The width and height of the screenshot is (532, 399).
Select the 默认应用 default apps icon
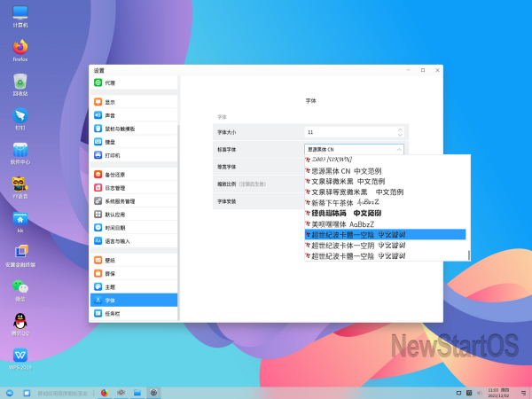pos(98,215)
